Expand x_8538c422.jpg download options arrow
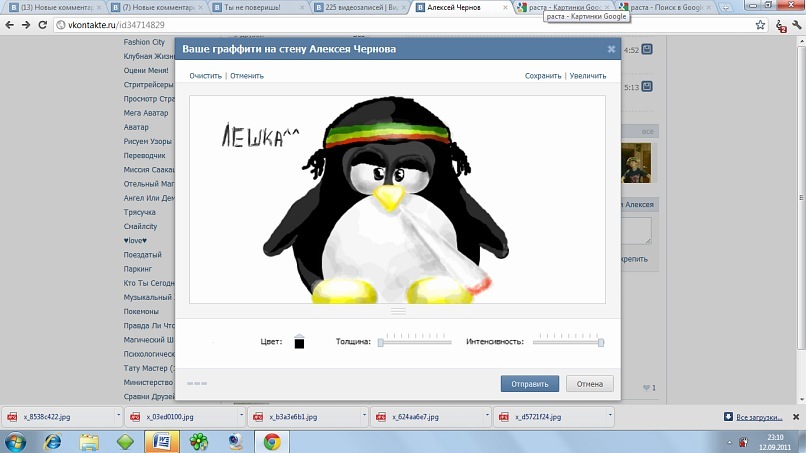 tap(118, 414)
